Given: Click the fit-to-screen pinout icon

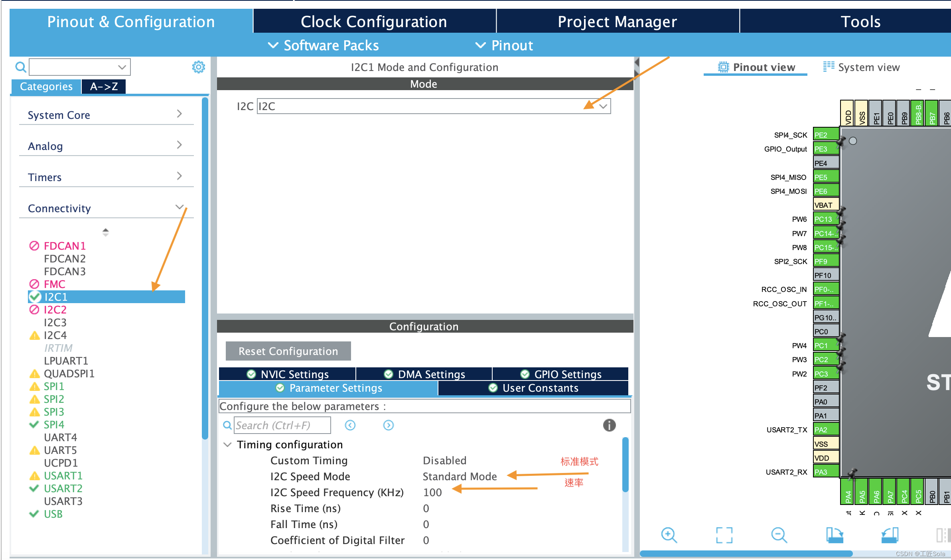Looking at the screenshot, I should 724,535.
